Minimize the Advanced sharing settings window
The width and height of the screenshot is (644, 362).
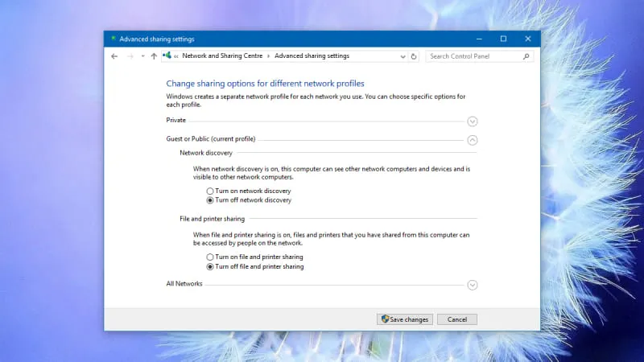[479, 39]
